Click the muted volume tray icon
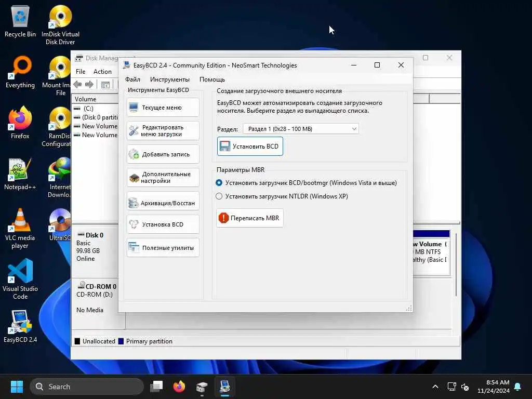 point(465,387)
